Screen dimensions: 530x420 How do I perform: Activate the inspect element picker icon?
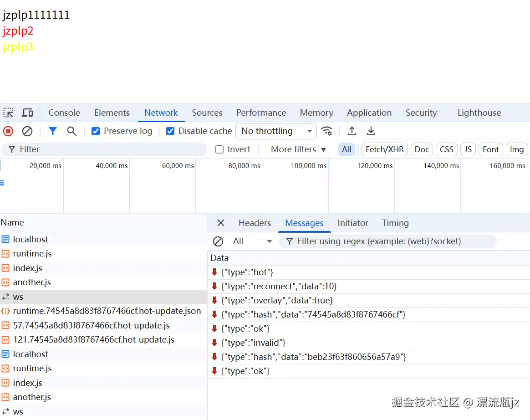click(x=9, y=113)
